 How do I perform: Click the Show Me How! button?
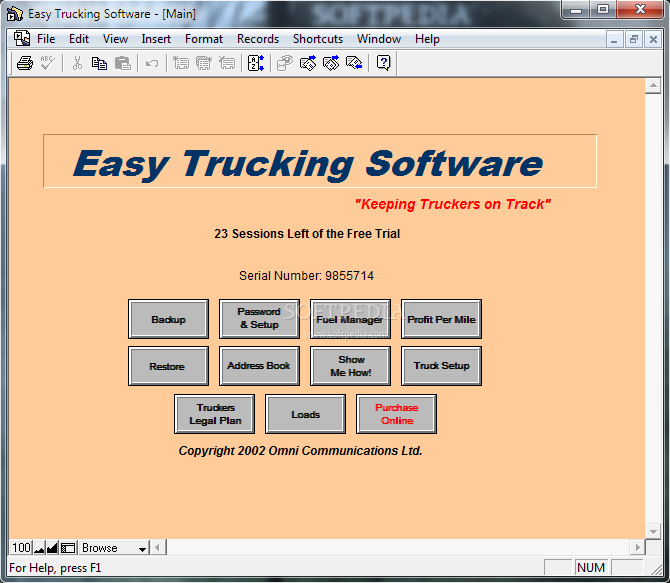point(350,366)
